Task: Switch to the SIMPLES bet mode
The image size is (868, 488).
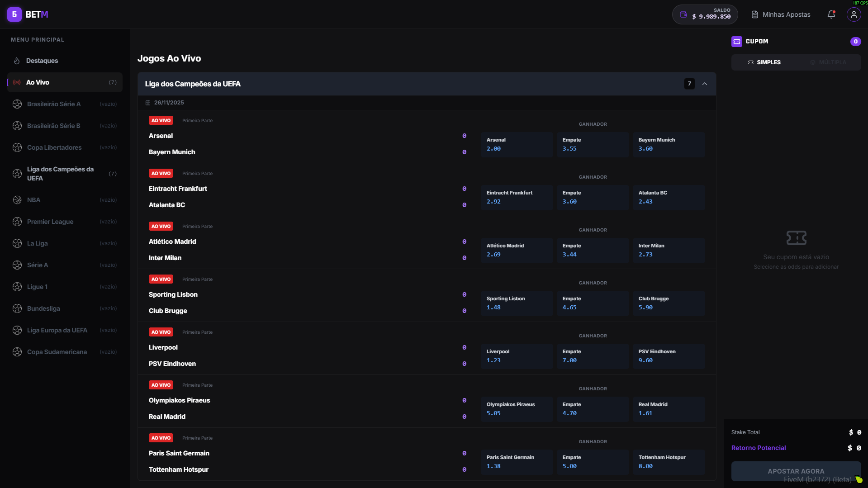Action: 764,62
